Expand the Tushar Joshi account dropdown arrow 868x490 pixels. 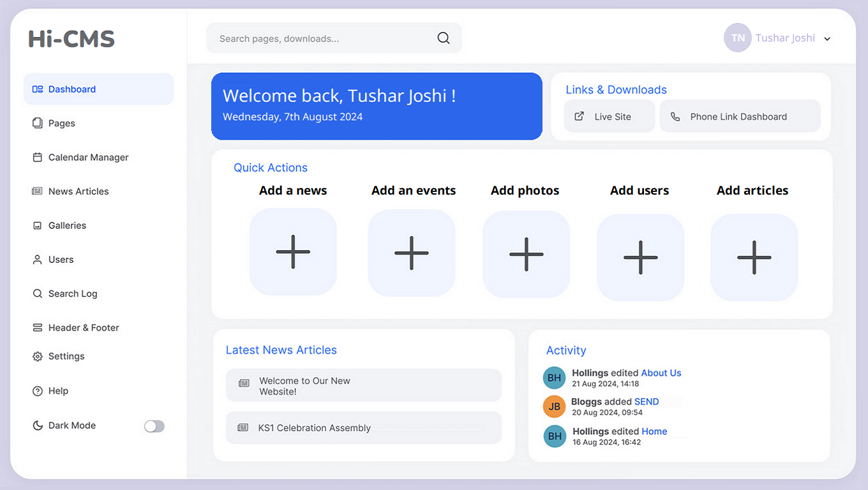pos(827,39)
